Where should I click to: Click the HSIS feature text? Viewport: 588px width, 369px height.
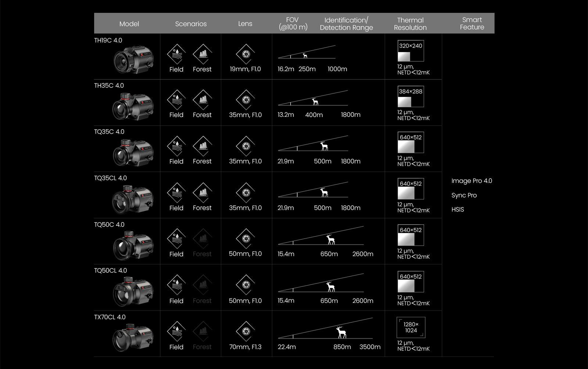coord(458,210)
